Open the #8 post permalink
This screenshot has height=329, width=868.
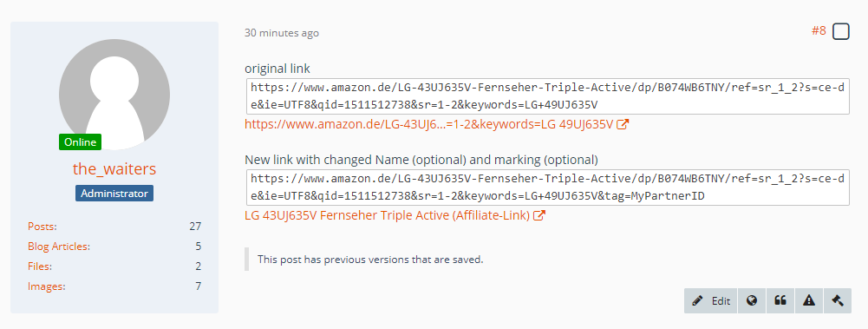tap(819, 31)
